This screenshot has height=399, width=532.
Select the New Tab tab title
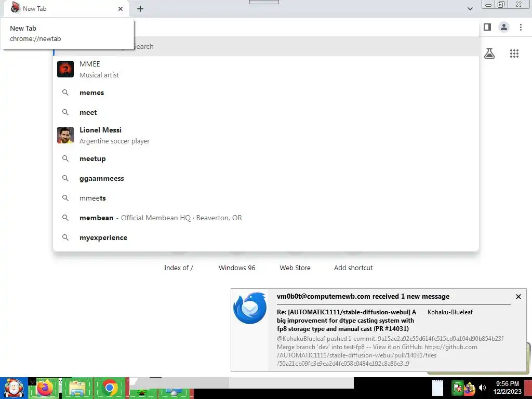(x=35, y=9)
